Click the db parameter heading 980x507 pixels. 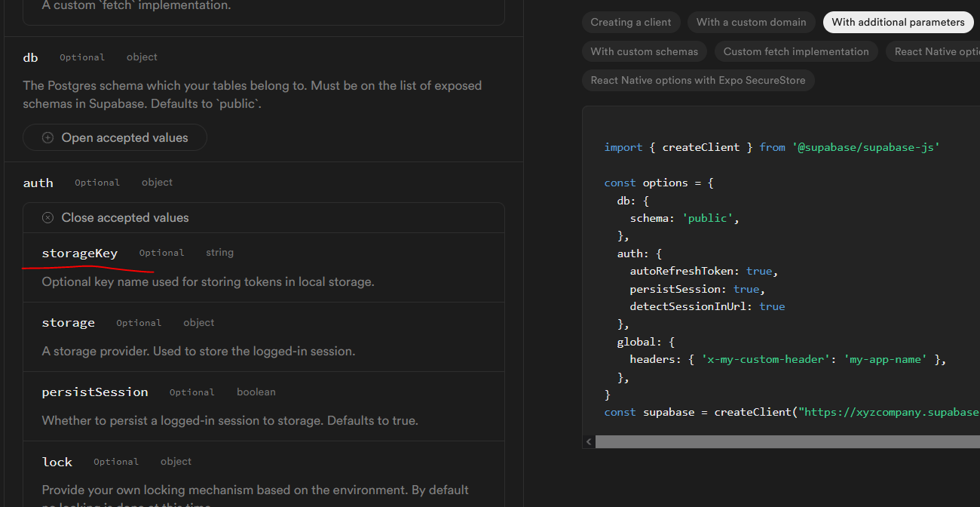30,57
